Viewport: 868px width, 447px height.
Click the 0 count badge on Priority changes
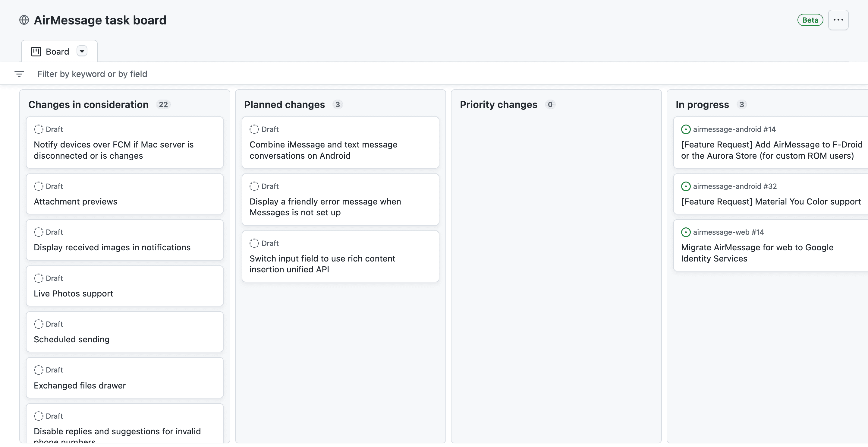click(x=550, y=104)
